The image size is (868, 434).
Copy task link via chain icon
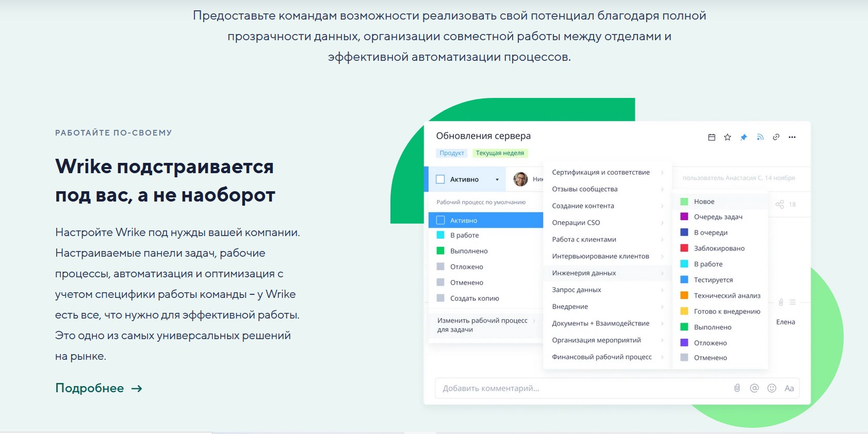tap(776, 137)
